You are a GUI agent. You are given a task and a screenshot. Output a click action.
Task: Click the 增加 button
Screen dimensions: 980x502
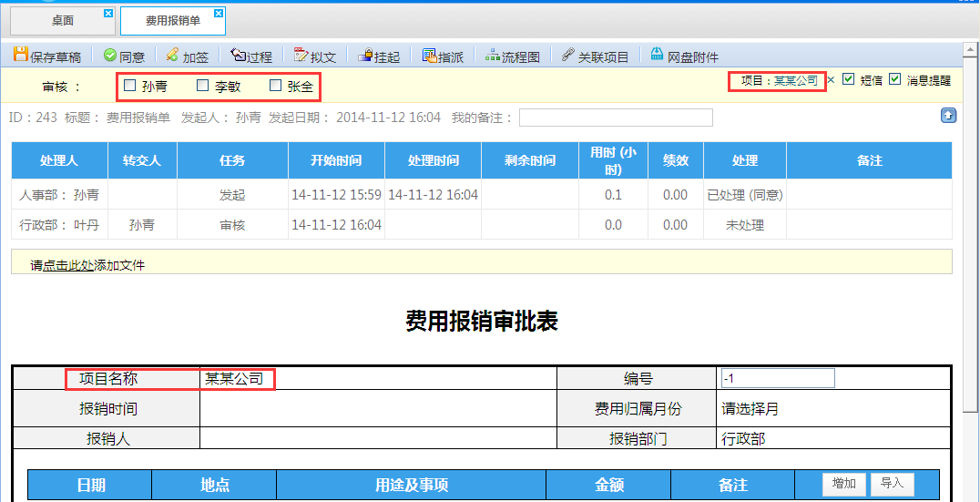point(843,483)
